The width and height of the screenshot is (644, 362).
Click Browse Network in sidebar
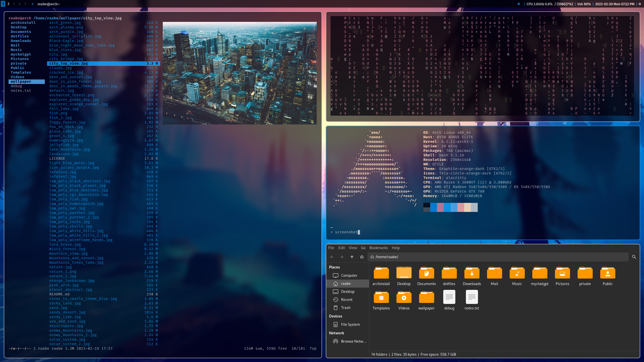pos(353,341)
